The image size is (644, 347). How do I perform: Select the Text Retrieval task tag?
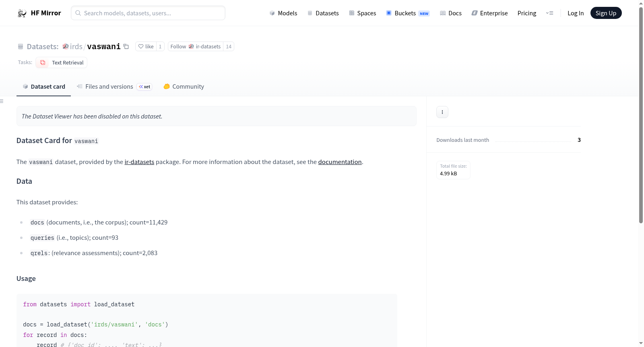(62, 62)
